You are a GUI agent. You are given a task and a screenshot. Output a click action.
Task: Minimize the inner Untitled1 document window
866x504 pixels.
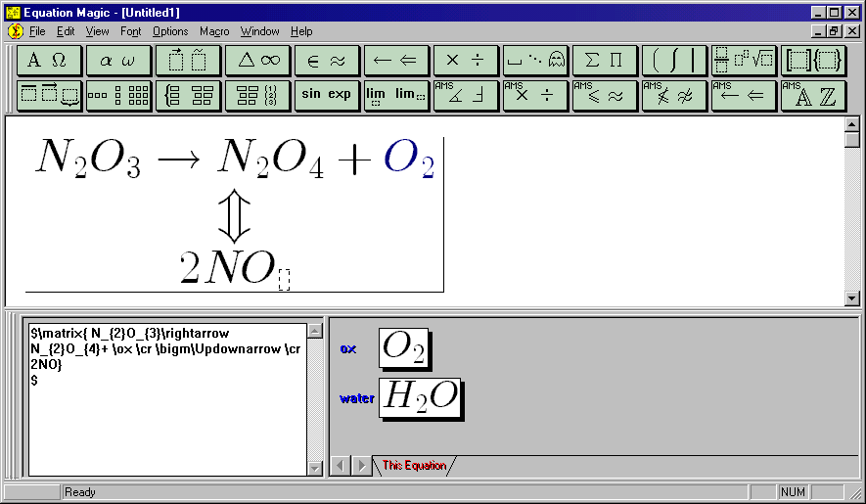point(819,31)
